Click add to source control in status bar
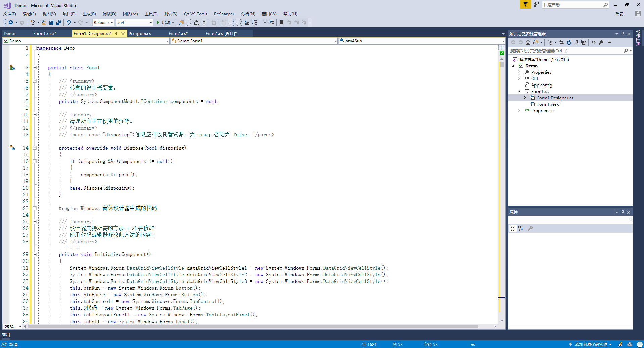Screen dimensions: 644x348 591,345
